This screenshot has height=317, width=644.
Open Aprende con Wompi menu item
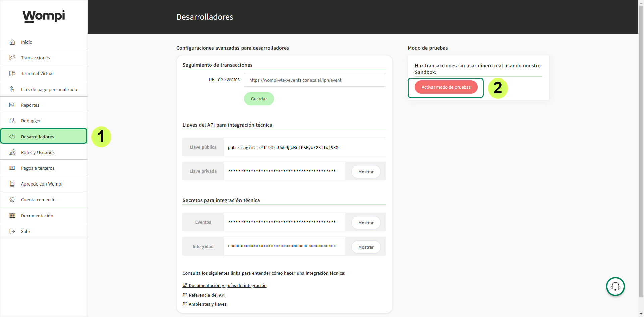click(x=42, y=184)
